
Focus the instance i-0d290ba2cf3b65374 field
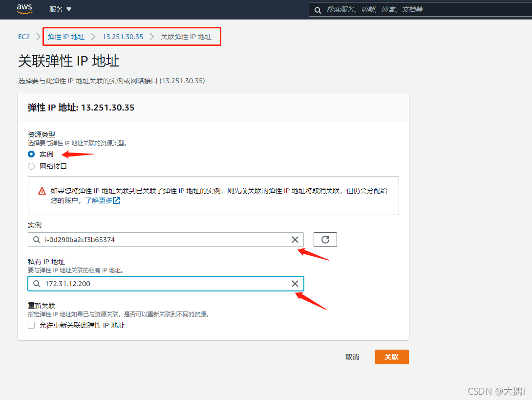tap(166, 240)
